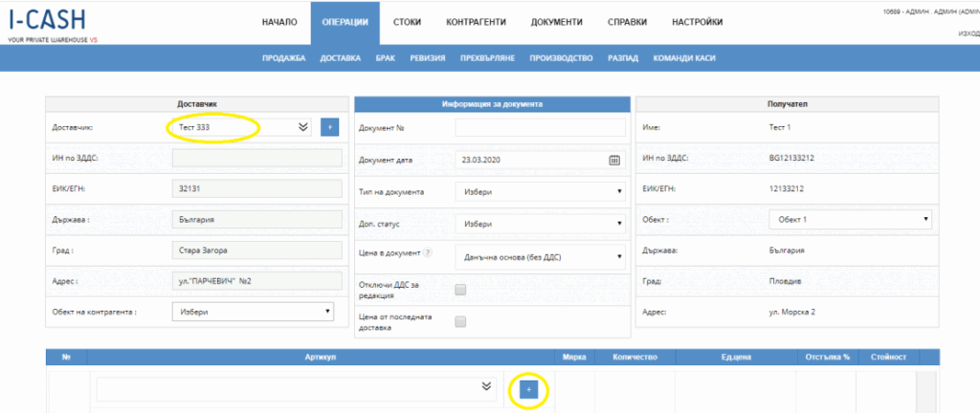Open Цена в документ dropdown
Image resolution: width=980 pixels, height=413 pixels.
click(x=540, y=256)
